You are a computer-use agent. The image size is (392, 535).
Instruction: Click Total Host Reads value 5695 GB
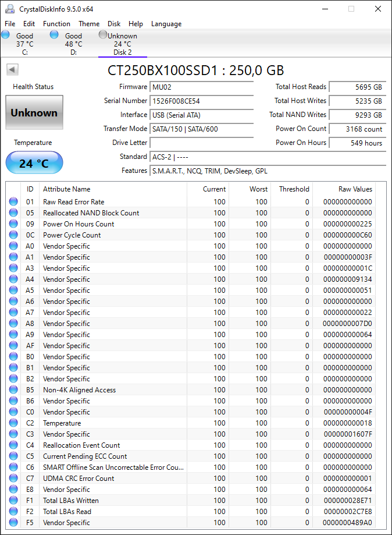358,87
